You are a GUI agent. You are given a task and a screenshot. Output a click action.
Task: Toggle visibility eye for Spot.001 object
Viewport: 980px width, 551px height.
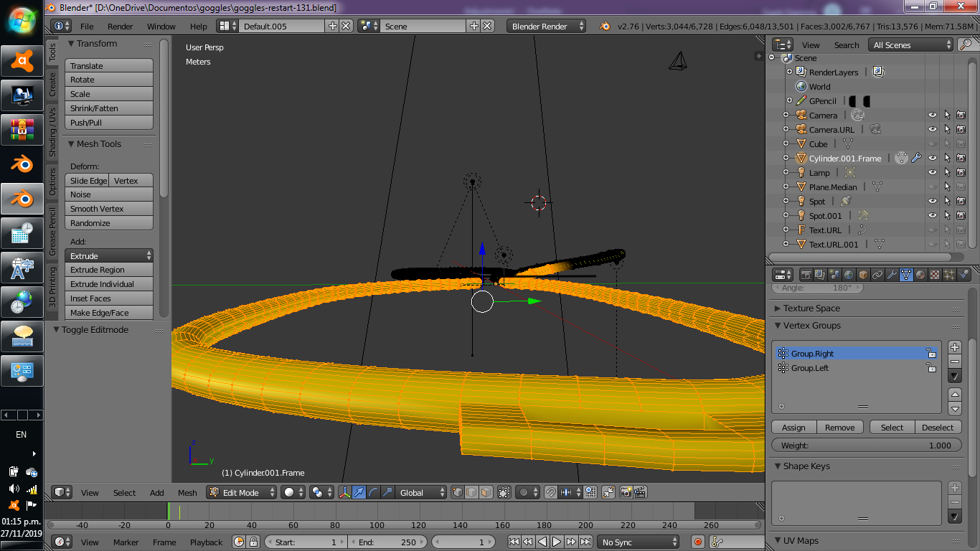click(x=933, y=215)
